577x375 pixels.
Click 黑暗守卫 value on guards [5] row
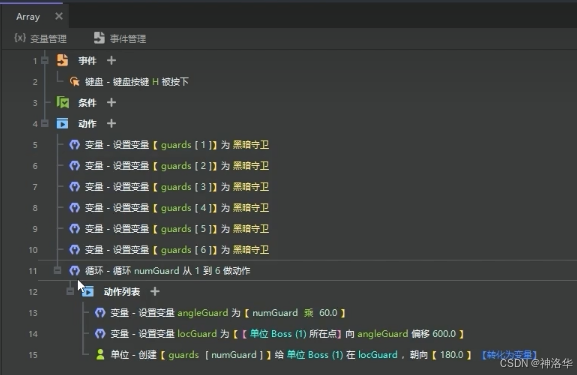[x=251, y=229]
